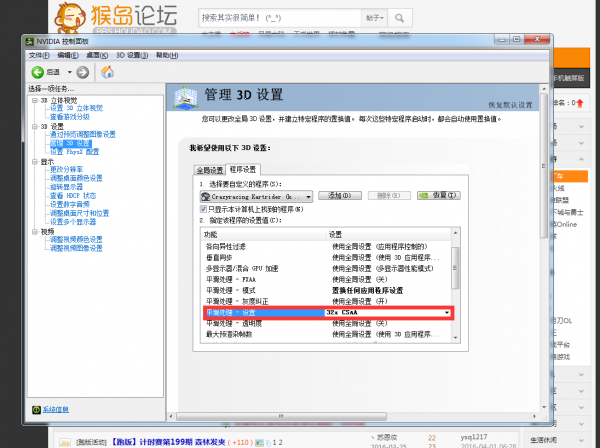Collapse the 3D 设置 tree node

click(x=35, y=127)
